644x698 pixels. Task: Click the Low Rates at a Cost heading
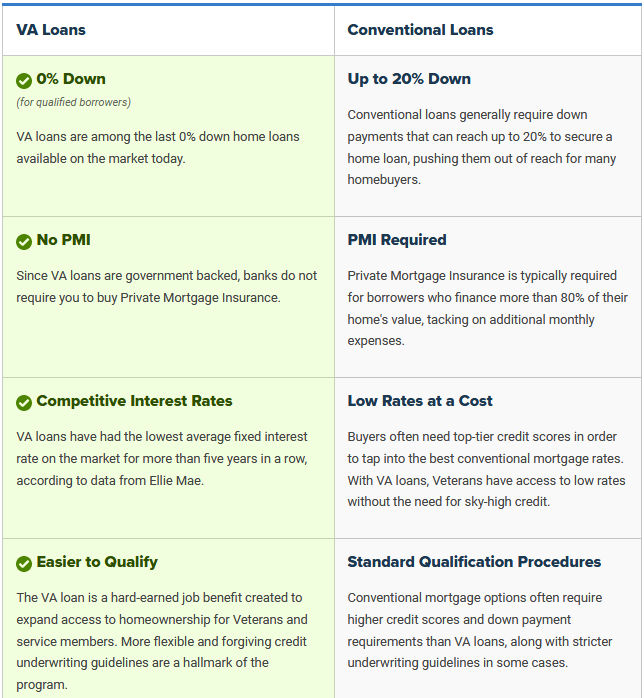420,401
